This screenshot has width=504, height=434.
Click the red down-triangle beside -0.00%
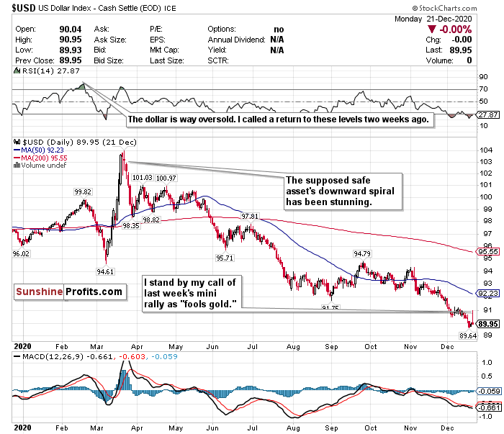pyautogui.click(x=432, y=30)
